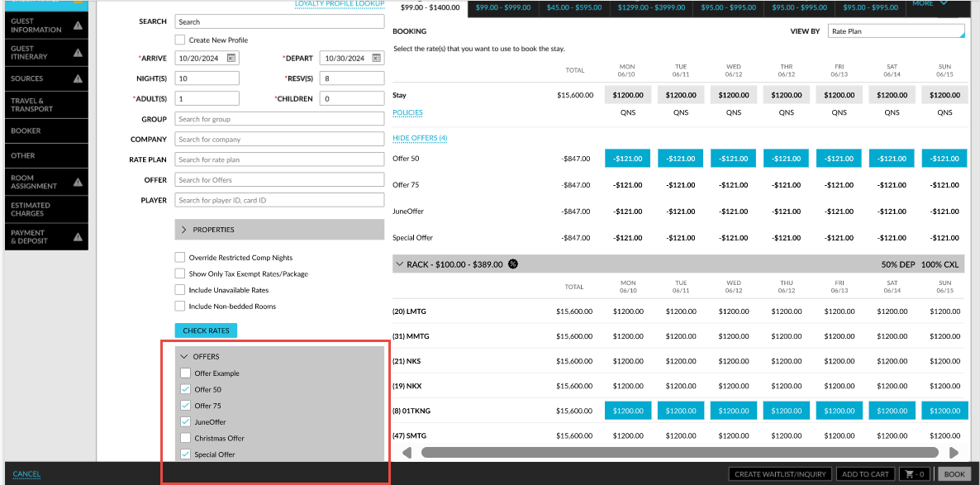Click the Children input field
Image resolution: width=980 pixels, height=485 pixels.
coord(351,98)
